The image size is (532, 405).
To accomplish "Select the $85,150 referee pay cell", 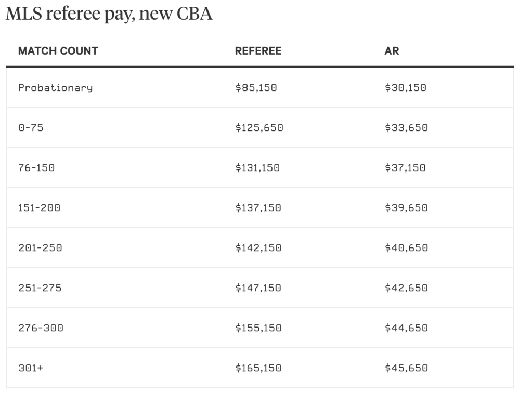I will coord(256,87).
